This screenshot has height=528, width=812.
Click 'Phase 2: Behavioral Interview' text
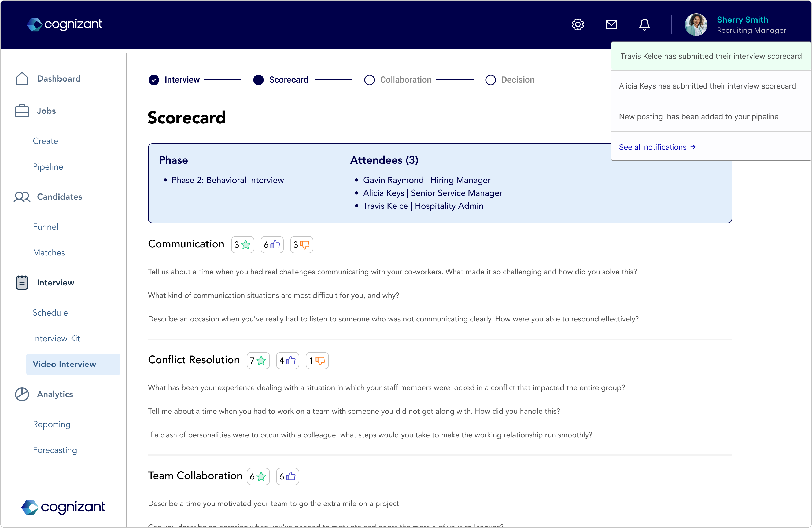pos(228,180)
